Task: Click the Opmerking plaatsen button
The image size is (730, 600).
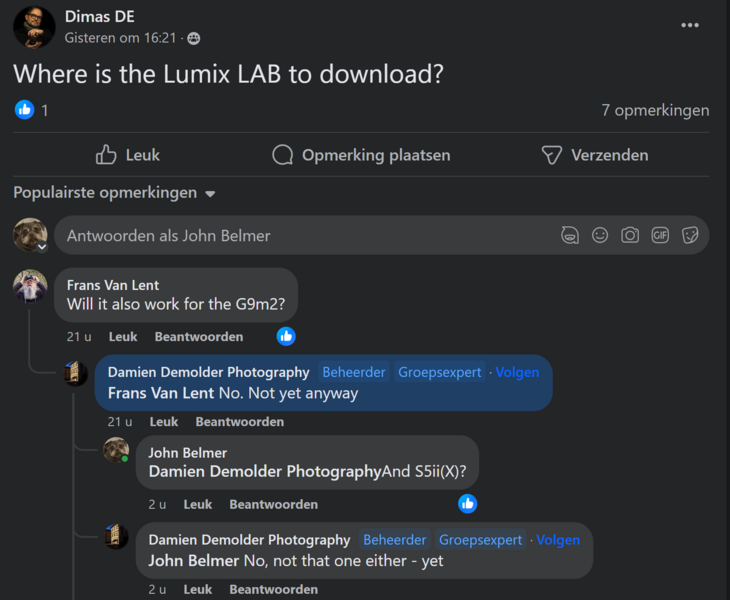Action: point(361,155)
